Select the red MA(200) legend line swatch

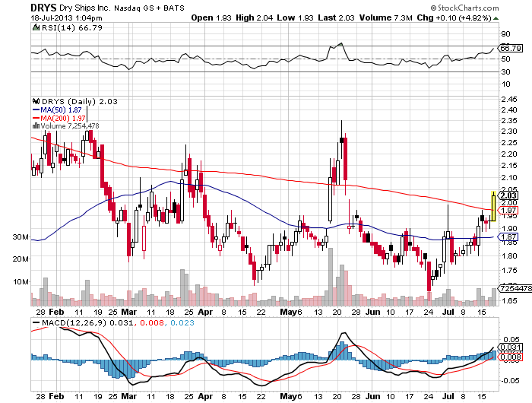click(x=36, y=118)
